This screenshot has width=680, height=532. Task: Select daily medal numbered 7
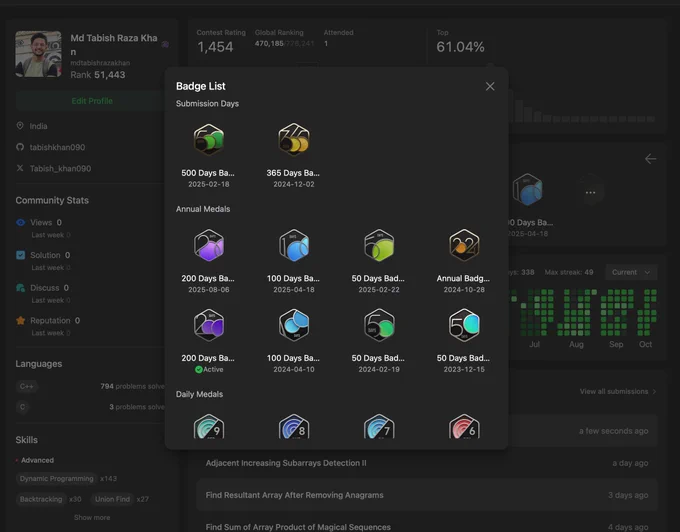point(379,426)
